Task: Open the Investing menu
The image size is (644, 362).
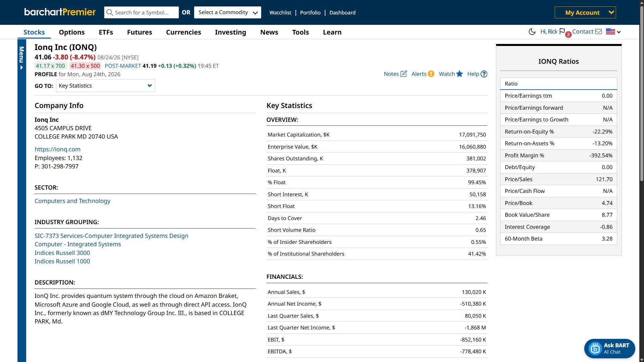Action: pos(230,32)
